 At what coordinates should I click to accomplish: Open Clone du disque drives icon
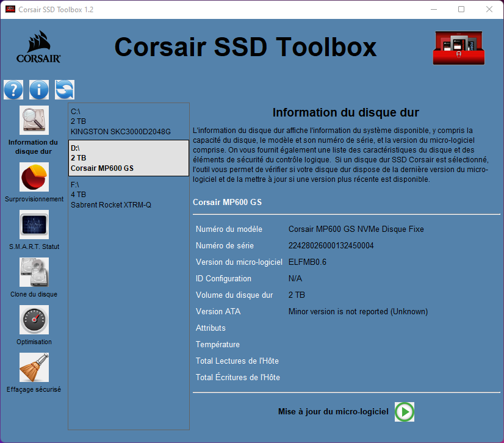click(34, 272)
